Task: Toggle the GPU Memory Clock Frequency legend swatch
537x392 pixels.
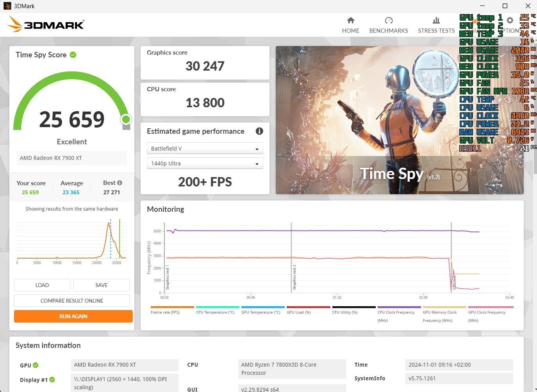Action: click(444, 307)
